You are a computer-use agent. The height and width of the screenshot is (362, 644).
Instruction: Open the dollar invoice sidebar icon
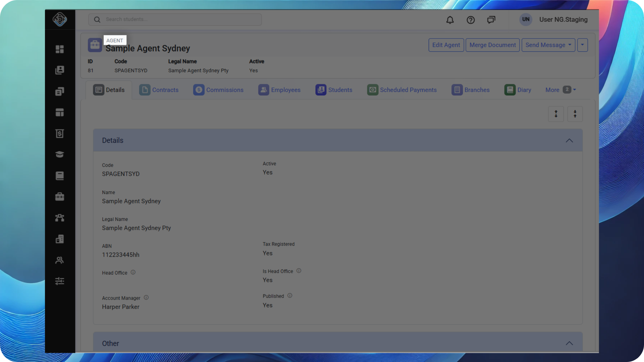coord(60,133)
